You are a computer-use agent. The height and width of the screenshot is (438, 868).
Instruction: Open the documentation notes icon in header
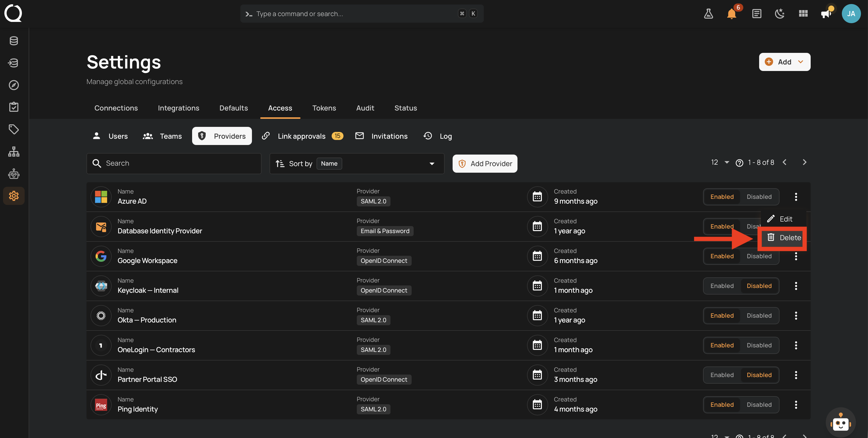tap(756, 14)
